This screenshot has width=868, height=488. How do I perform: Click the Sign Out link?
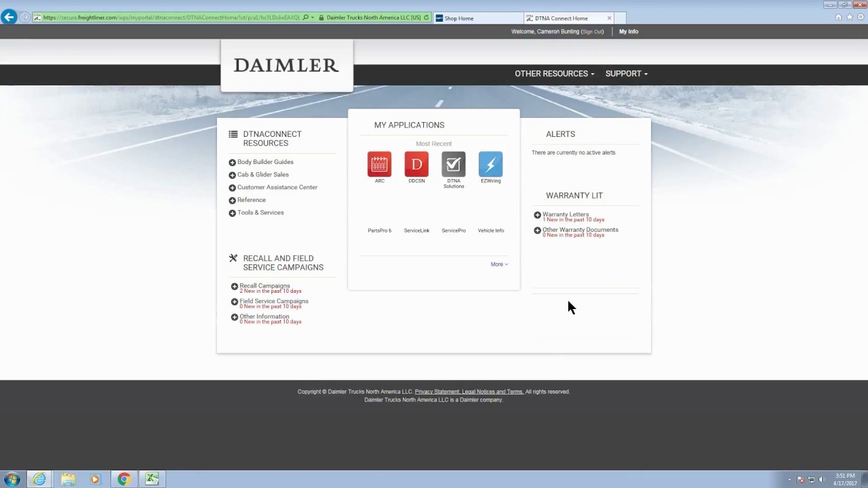pyautogui.click(x=592, y=32)
